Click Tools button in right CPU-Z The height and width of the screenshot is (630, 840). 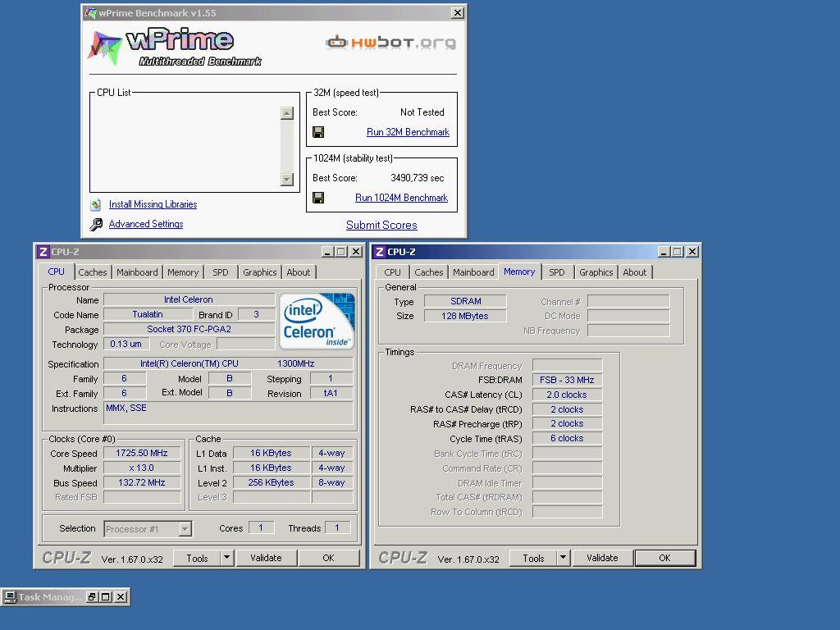(x=533, y=558)
